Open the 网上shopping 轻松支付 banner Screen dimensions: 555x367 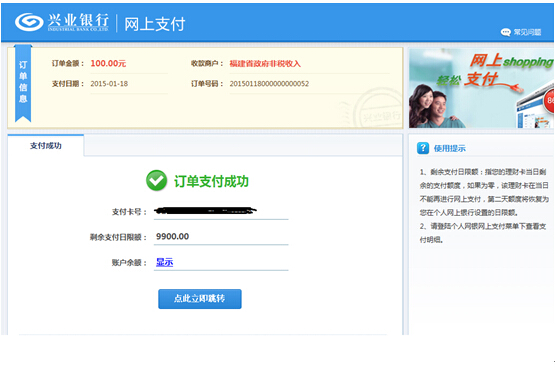tap(481, 88)
